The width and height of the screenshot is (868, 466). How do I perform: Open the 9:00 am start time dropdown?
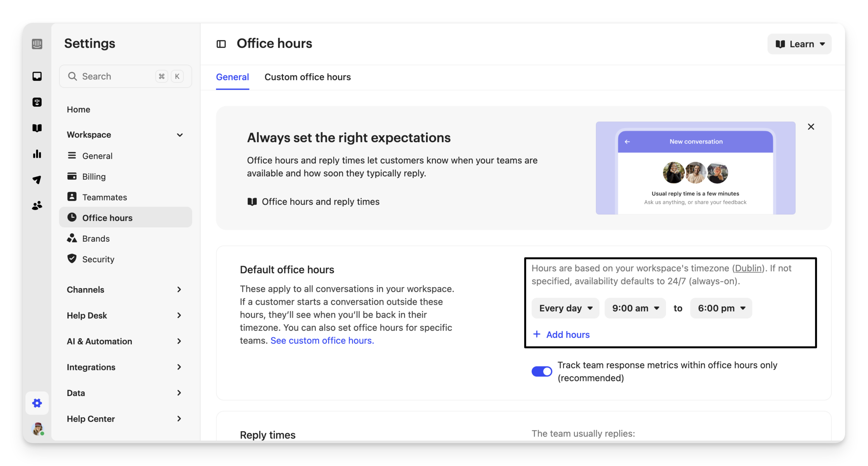[x=635, y=308]
